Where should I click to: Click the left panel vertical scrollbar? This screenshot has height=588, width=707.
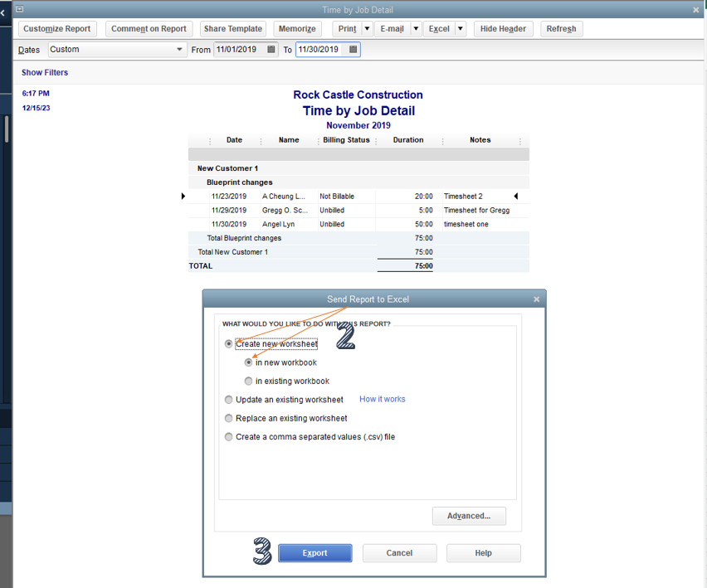pos(7,129)
